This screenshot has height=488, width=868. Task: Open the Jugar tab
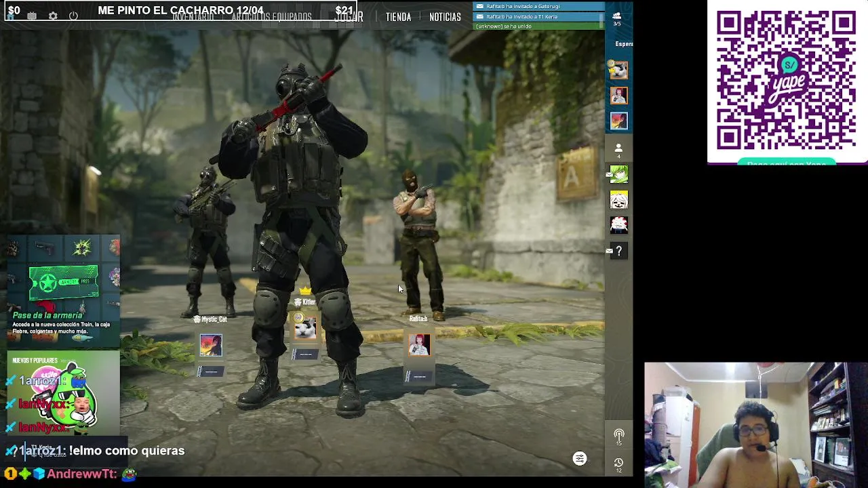point(349,17)
